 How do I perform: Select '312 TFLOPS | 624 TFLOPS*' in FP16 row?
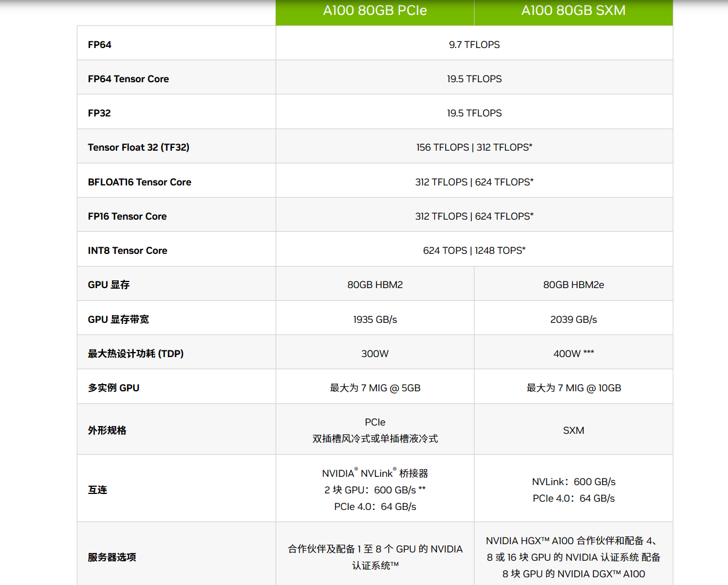point(474,216)
